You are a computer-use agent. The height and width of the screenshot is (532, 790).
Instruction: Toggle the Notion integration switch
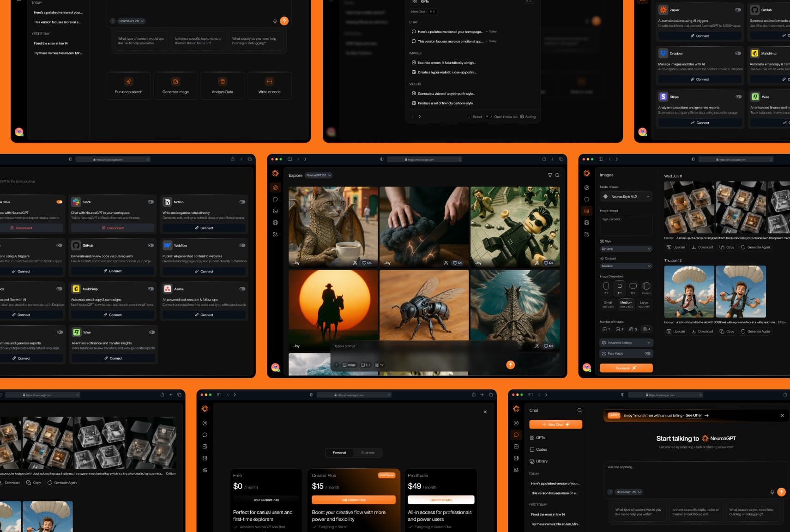(x=242, y=202)
